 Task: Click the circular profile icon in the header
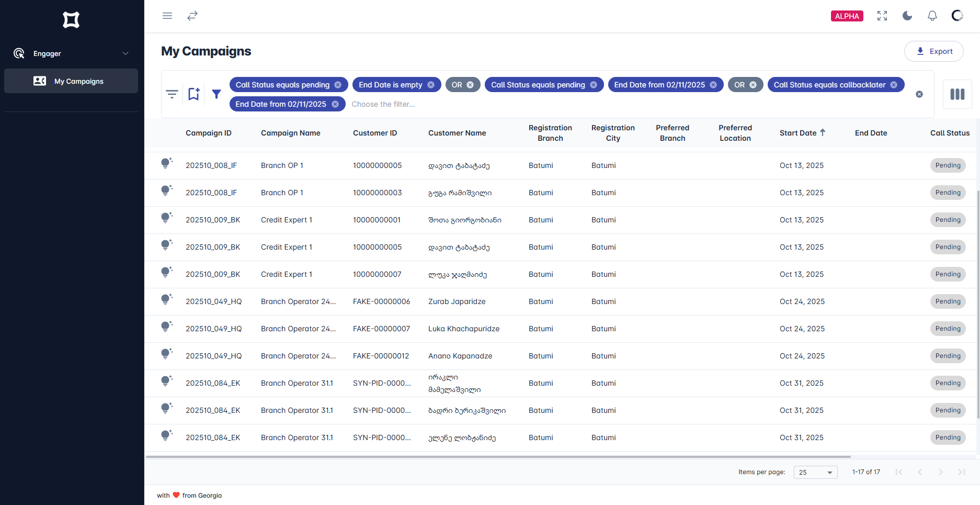click(958, 16)
